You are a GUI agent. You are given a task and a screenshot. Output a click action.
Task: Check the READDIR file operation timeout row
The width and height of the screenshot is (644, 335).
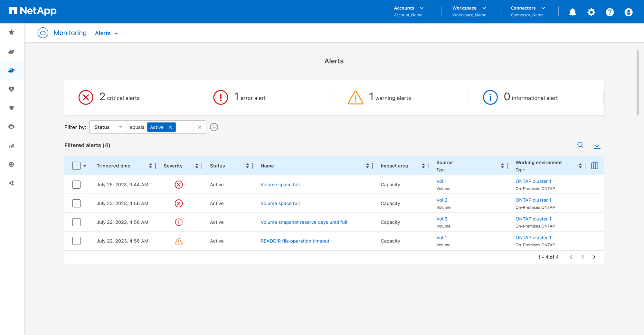pos(76,241)
